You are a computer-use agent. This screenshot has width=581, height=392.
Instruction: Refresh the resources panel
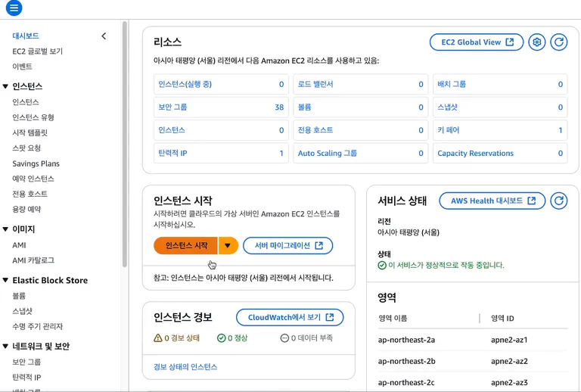[x=558, y=42]
